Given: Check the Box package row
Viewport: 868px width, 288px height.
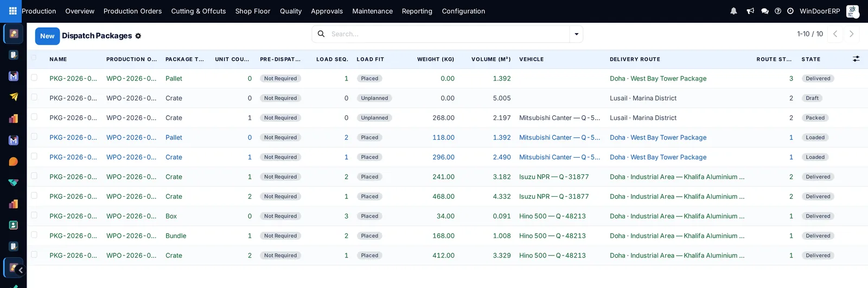Looking at the screenshot, I should pyautogui.click(x=34, y=215).
